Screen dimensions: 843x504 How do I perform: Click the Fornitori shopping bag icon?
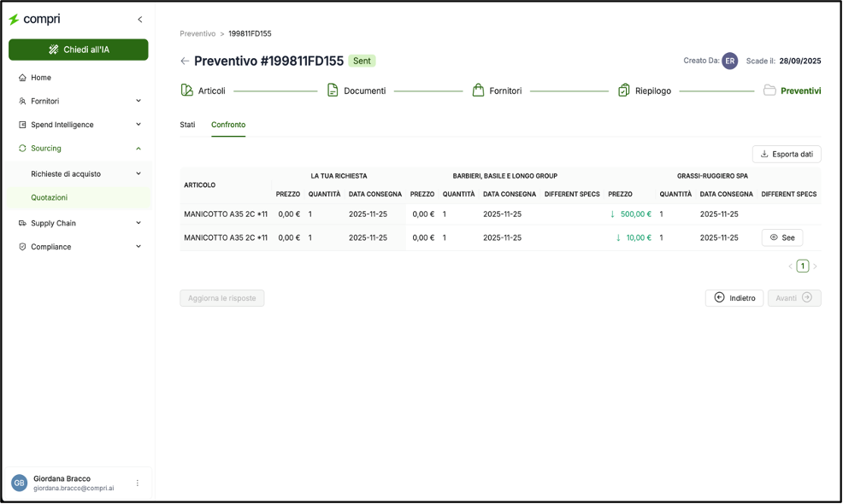tap(478, 91)
